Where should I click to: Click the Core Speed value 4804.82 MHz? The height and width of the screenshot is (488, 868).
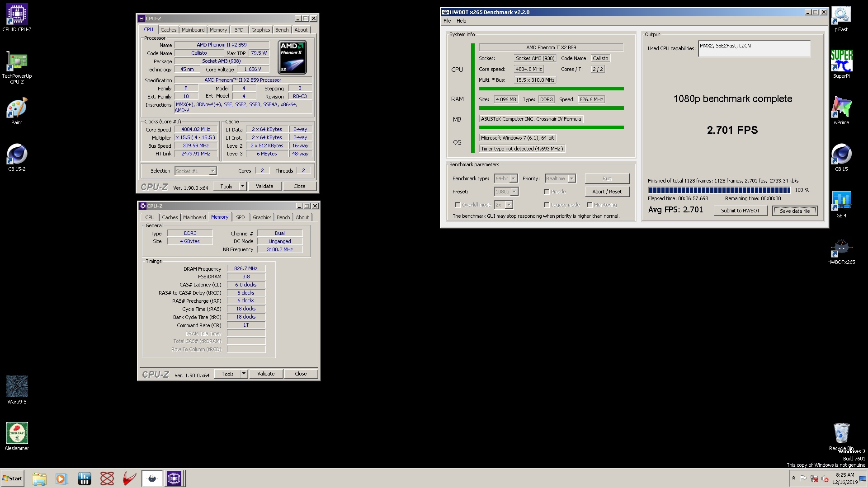(x=196, y=129)
